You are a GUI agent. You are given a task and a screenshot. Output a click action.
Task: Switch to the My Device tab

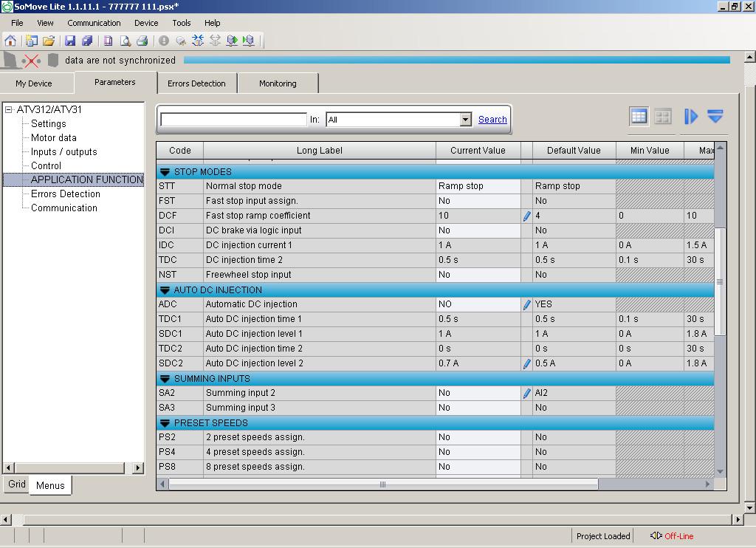(34, 83)
